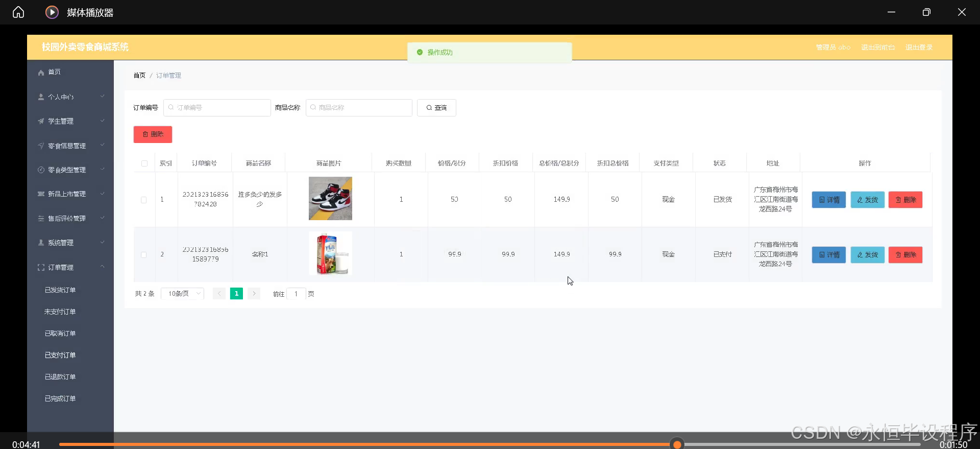This screenshot has height=449, width=980.
Task: Open the sneaker product thumbnail
Action: pyautogui.click(x=330, y=199)
